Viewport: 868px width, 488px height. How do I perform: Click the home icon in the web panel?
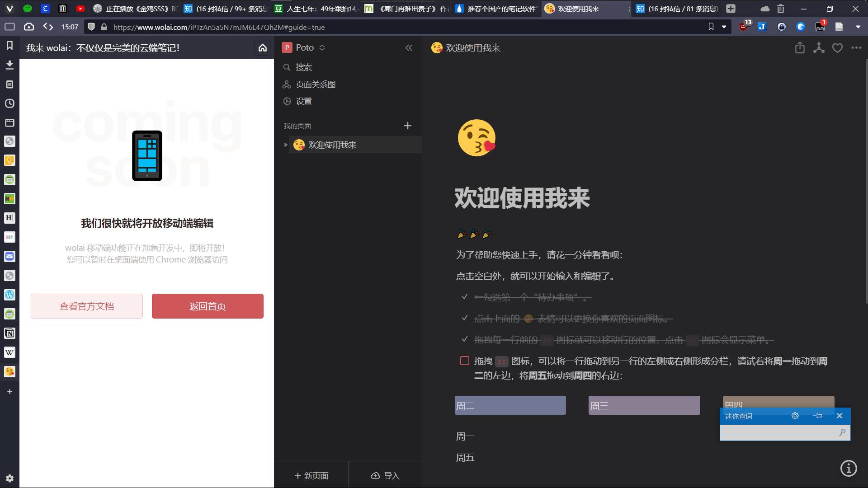(263, 48)
